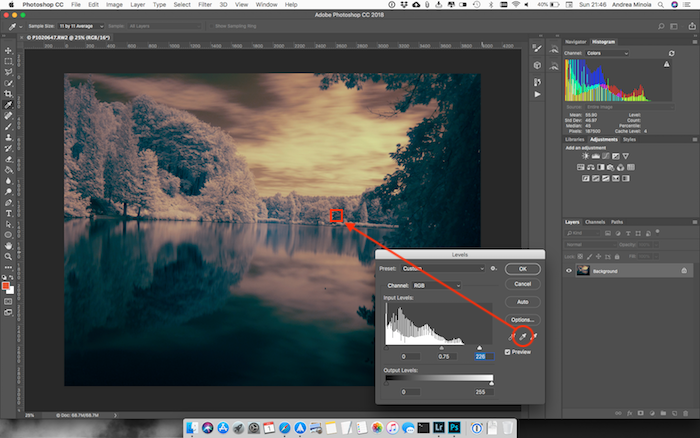700x438 pixels.
Task: Select the Crop tool
Action: [x=8, y=94]
